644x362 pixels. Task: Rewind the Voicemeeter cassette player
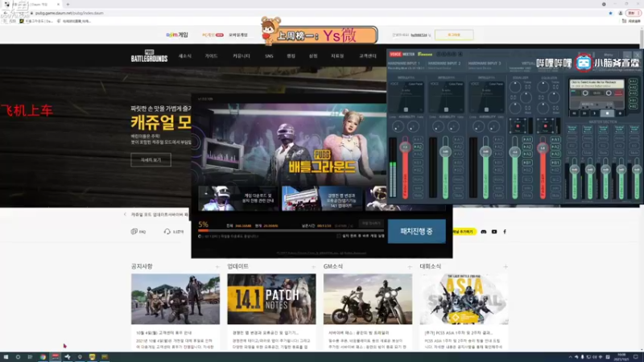pyautogui.click(x=574, y=113)
